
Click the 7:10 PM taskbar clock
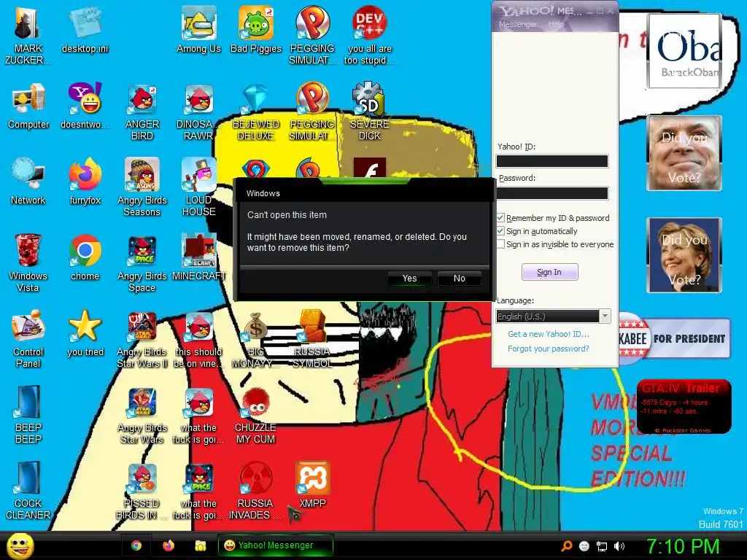tap(683, 546)
